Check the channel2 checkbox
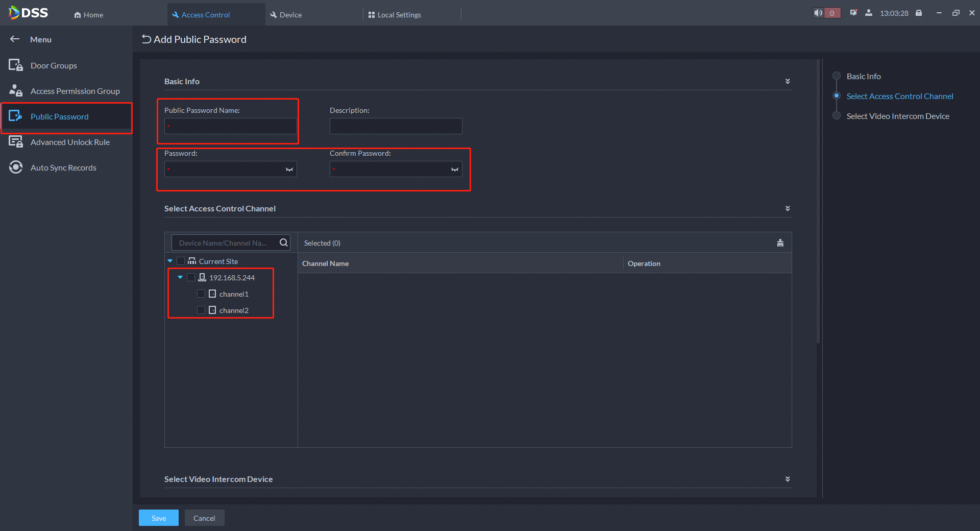Viewport: 980px width, 531px height. tap(201, 310)
